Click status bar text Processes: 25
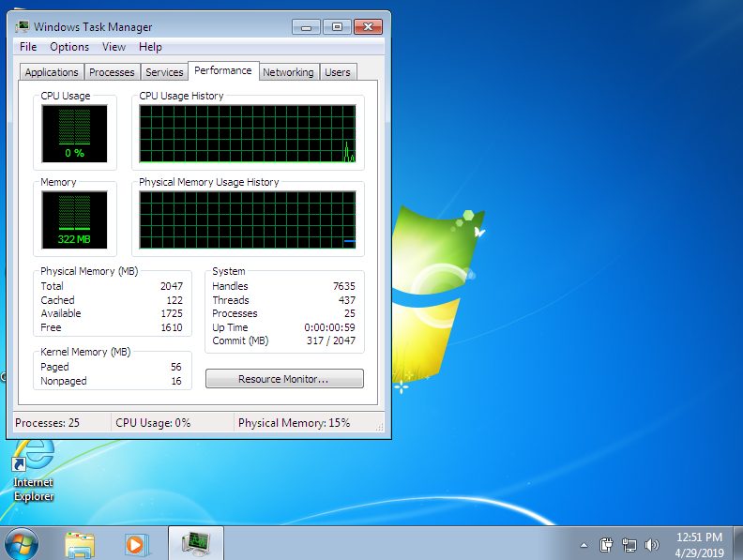This screenshot has width=743, height=560. click(x=48, y=423)
